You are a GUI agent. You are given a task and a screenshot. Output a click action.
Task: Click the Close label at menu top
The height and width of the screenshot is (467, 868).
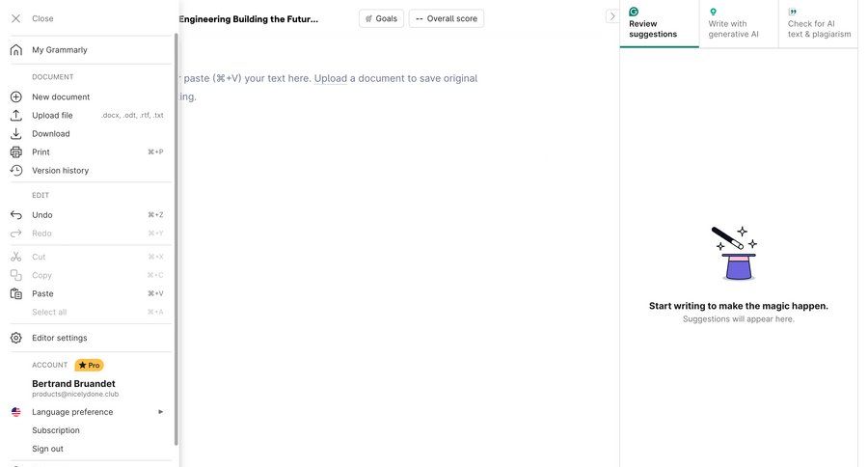42,19
